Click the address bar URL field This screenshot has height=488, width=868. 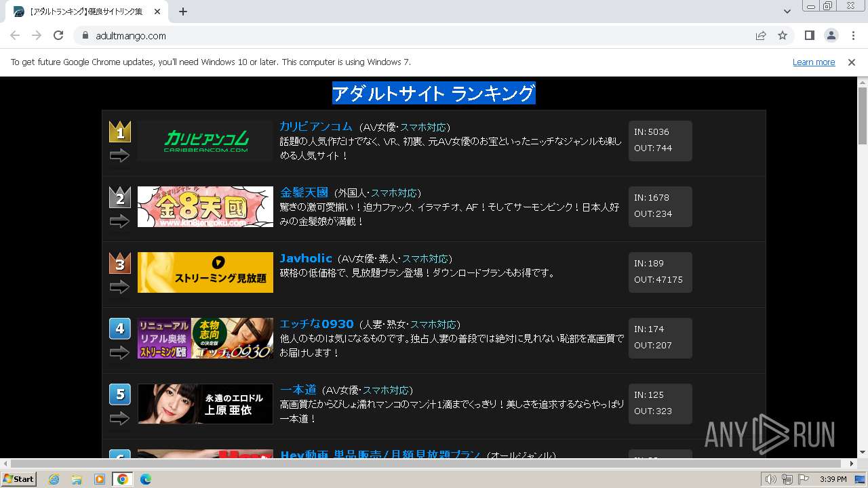tap(414, 36)
